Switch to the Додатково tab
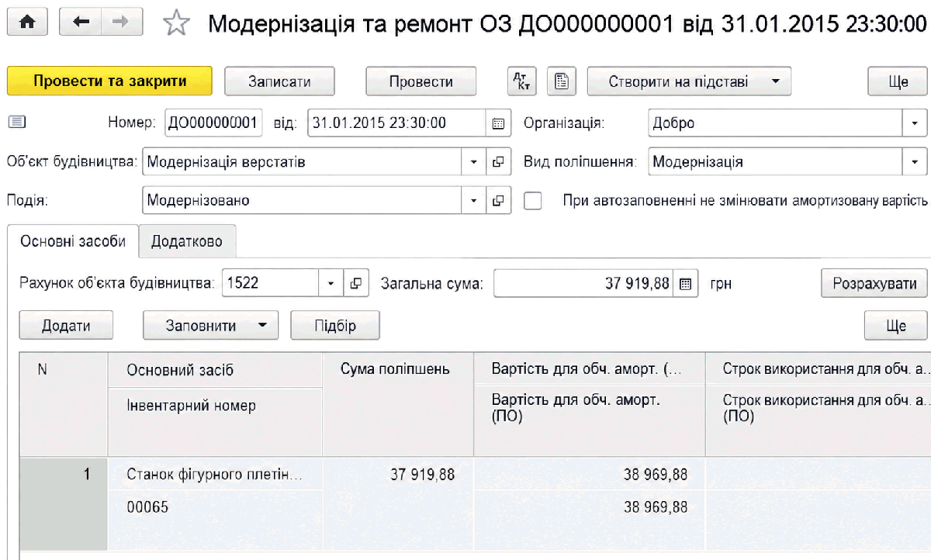This screenshot has width=931, height=560. 187,241
